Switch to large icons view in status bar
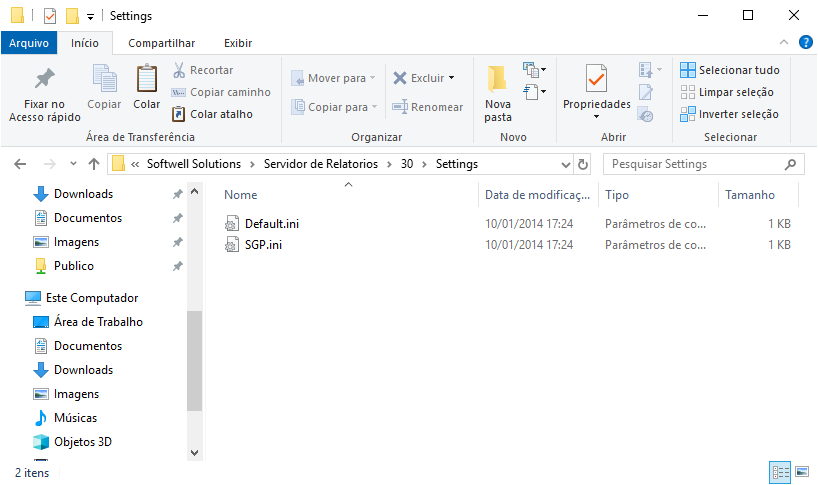Image resolution: width=818 pixels, height=485 pixels. click(802, 471)
